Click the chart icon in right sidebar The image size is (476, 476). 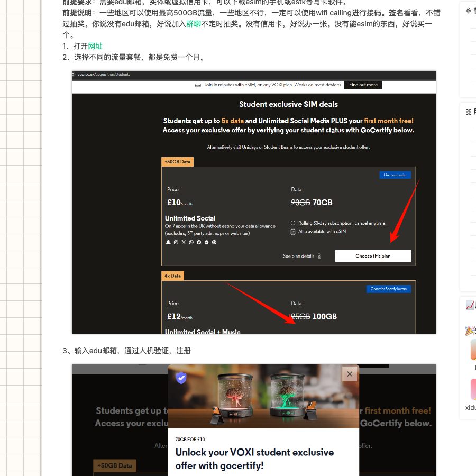[470, 305]
